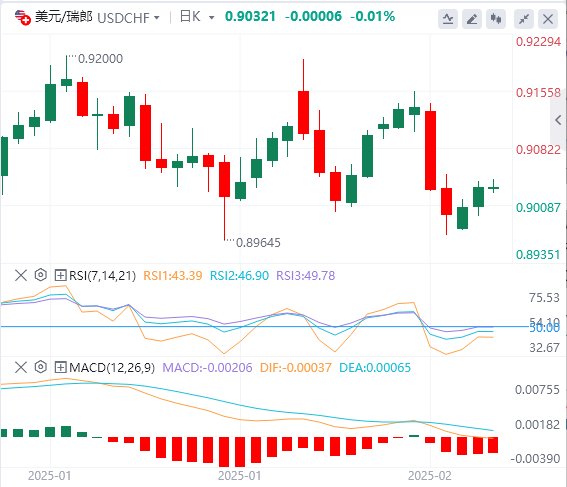Collapse chart with the shrink arrows icon

tap(524, 19)
